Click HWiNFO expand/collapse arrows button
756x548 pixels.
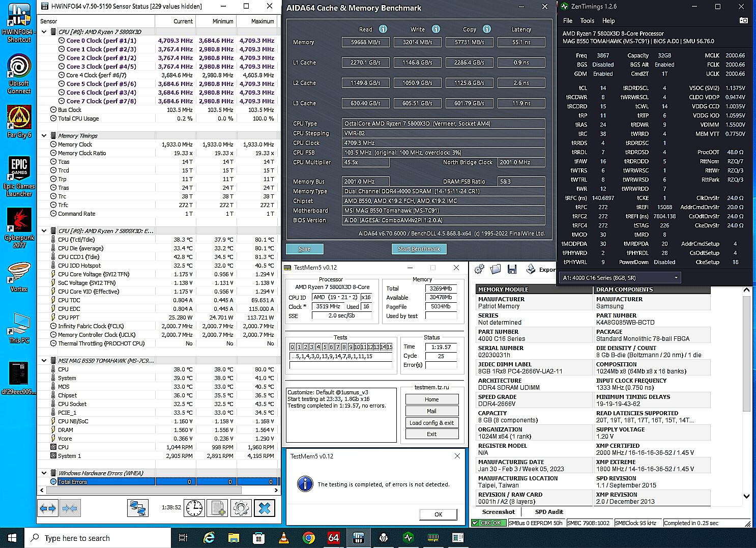[48, 508]
